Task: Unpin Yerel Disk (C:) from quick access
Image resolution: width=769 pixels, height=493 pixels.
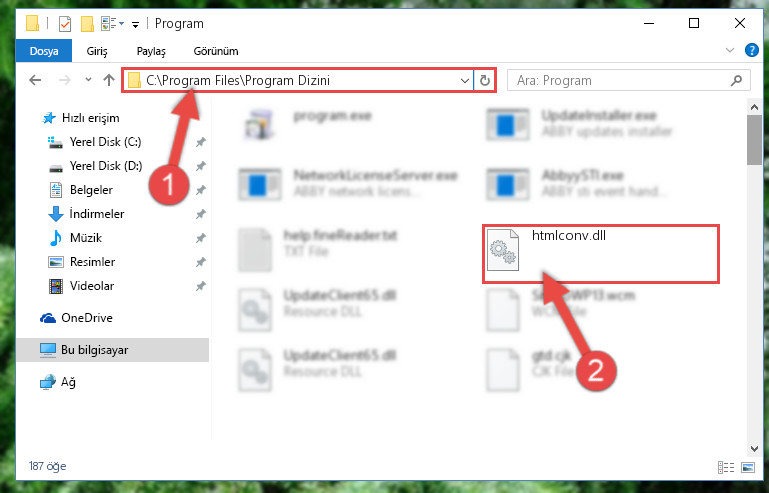Action: 201,142
